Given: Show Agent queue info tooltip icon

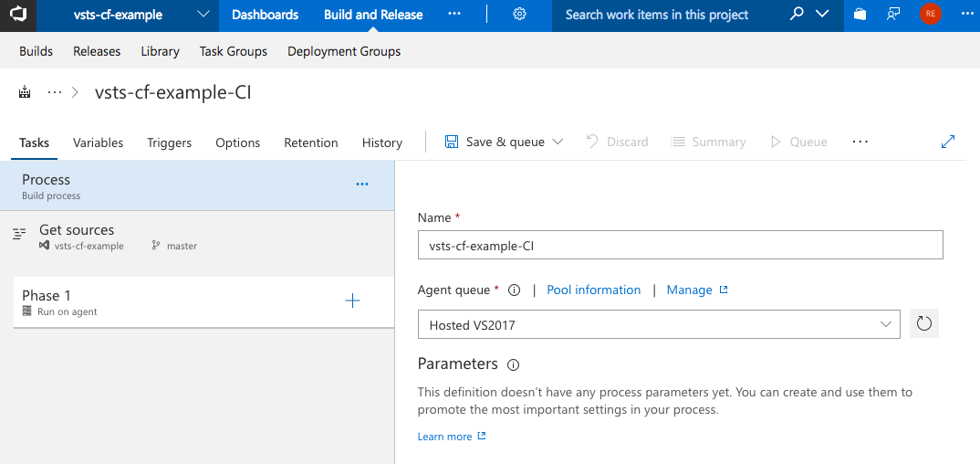Looking at the screenshot, I should [x=514, y=290].
